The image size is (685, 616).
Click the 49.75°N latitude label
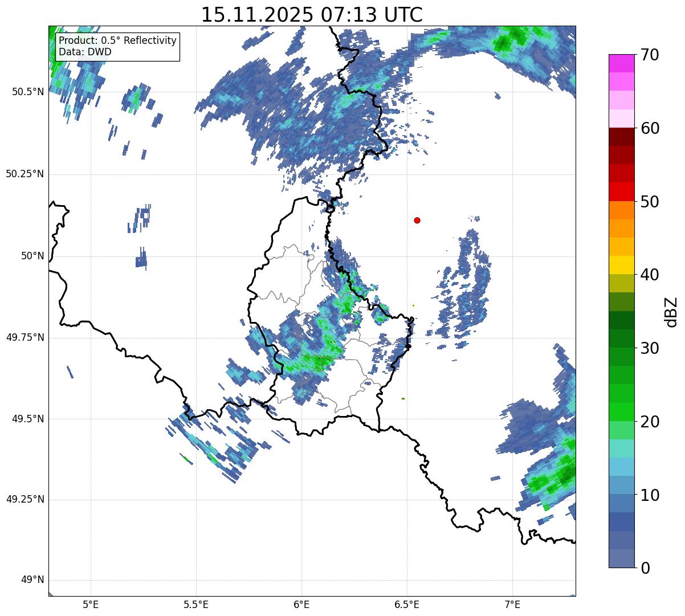[x=25, y=337]
